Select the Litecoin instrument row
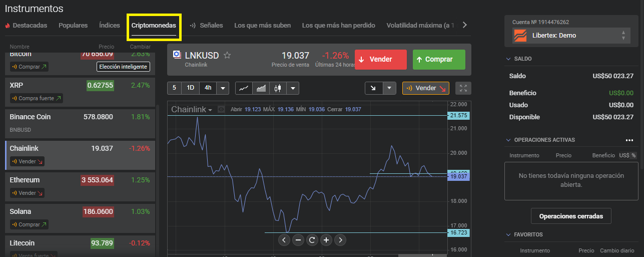 click(80, 246)
